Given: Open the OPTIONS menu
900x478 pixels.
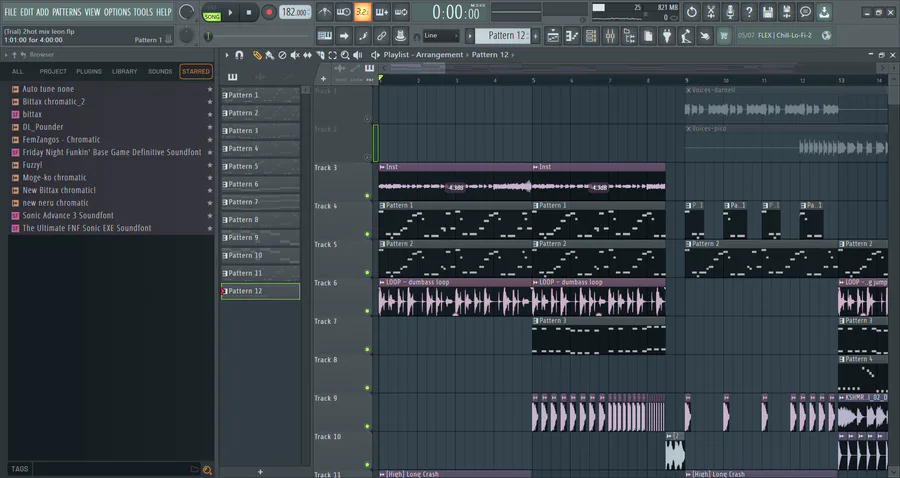Looking at the screenshot, I should pyautogui.click(x=117, y=12).
